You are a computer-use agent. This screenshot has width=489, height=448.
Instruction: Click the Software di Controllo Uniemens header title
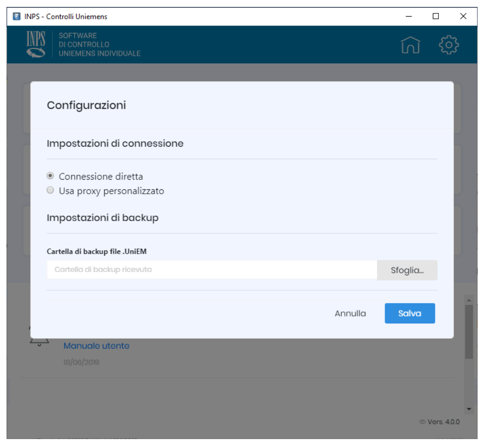pos(99,44)
